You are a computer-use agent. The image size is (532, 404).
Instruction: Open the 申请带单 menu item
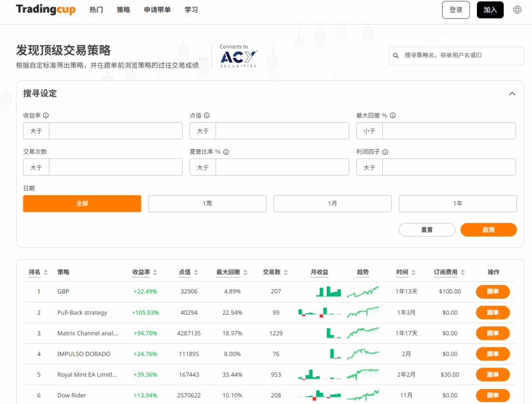click(x=157, y=10)
